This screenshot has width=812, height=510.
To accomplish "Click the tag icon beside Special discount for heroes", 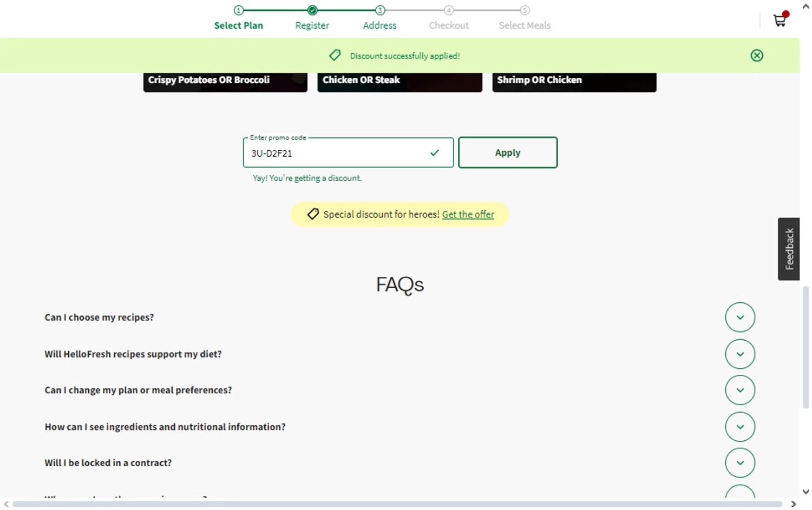I will [x=313, y=214].
